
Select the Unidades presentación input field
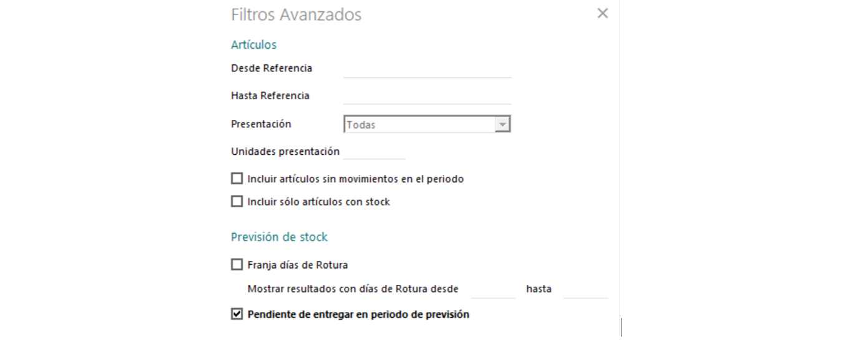(374, 152)
